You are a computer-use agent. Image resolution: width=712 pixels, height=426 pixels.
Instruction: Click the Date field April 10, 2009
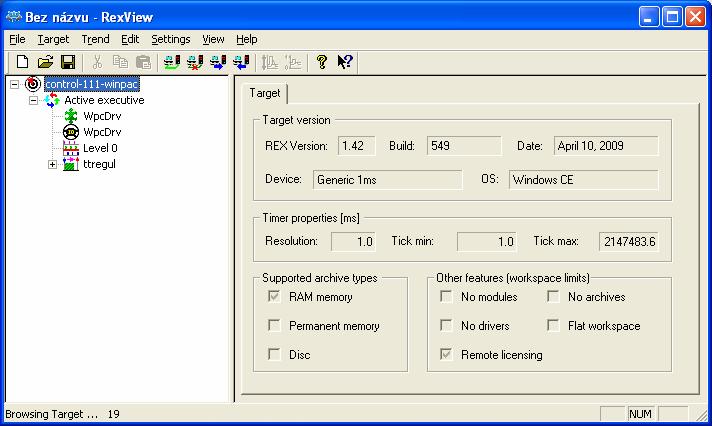(x=606, y=146)
